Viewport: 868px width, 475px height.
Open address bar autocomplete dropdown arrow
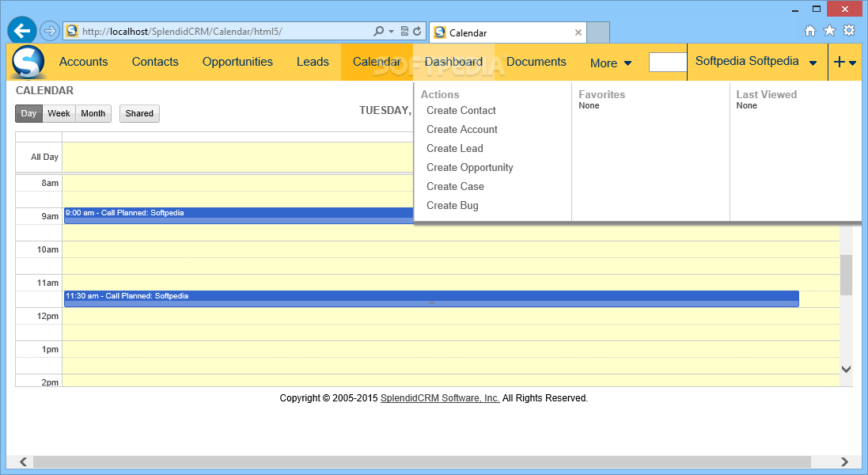pyautogui.click(x=391, y=32)
